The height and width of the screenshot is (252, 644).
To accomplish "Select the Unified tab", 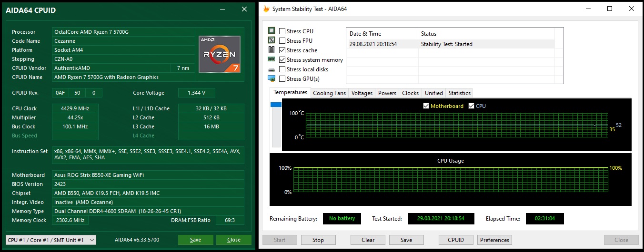I will coord(433,93).
